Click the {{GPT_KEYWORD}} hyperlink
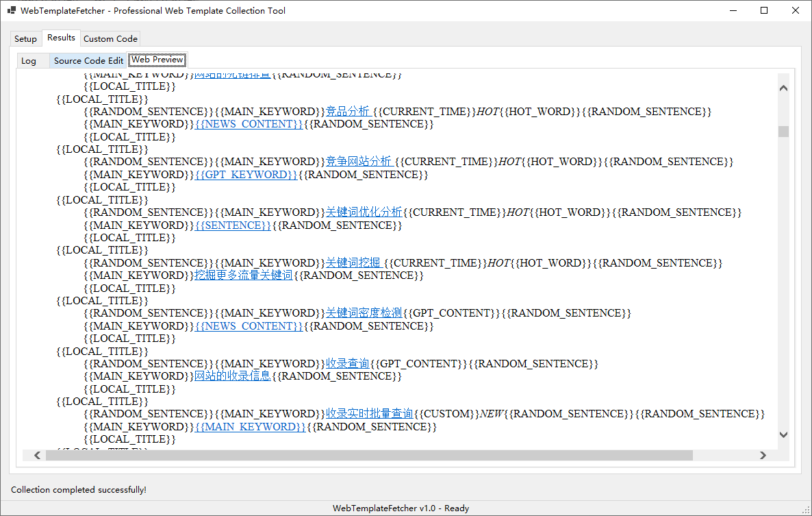This screenshot has height=516, width=812. pyautogui.click(x=246, y=174)
